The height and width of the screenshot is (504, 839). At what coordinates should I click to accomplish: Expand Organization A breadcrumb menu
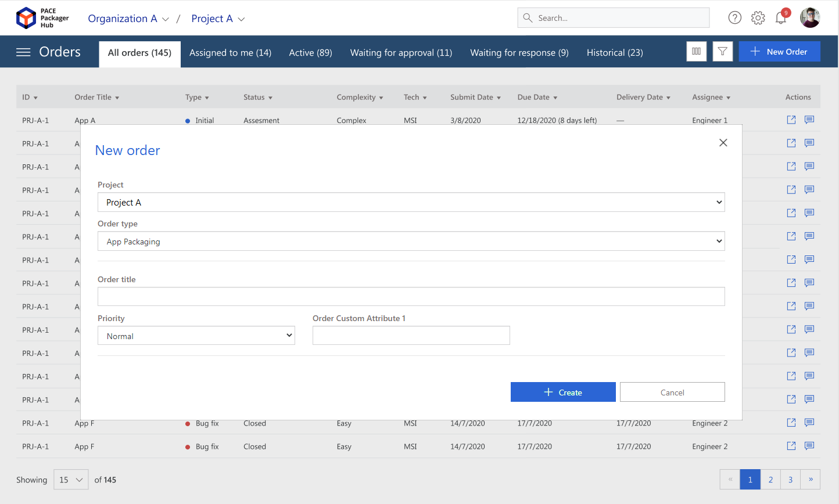tap(128, 19)
